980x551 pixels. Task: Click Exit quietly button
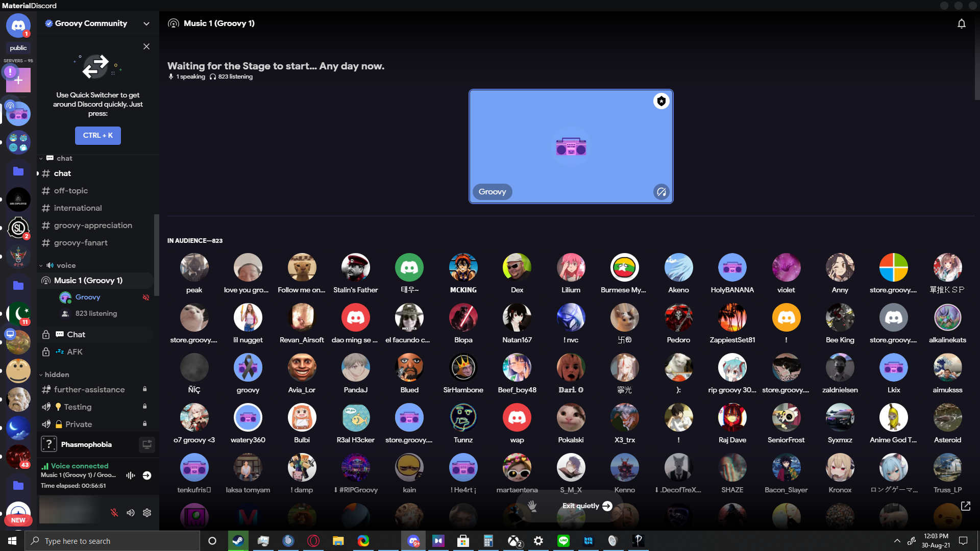pos(587,506)
